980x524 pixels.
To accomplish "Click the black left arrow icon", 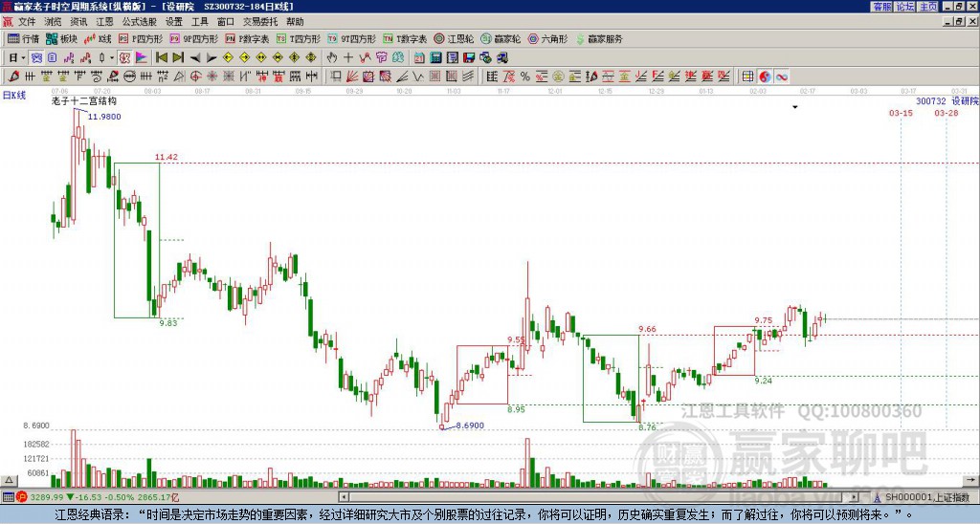I will [x=195, y=58].
